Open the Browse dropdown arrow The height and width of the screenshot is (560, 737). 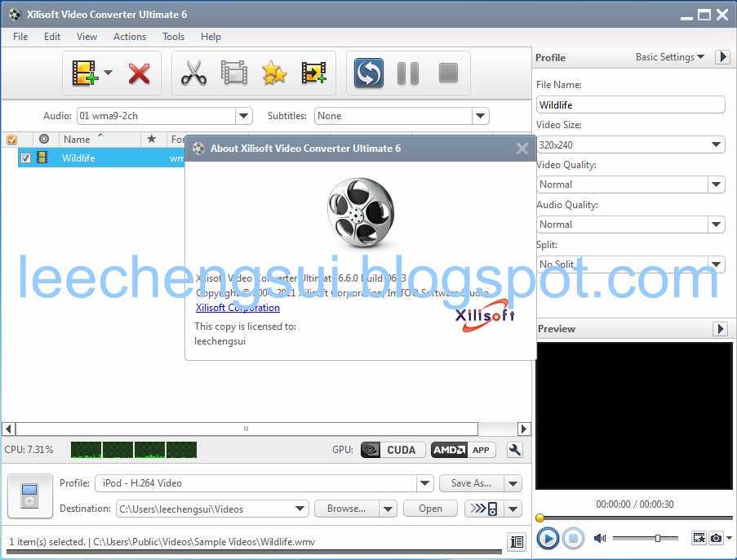coord(388,509)
